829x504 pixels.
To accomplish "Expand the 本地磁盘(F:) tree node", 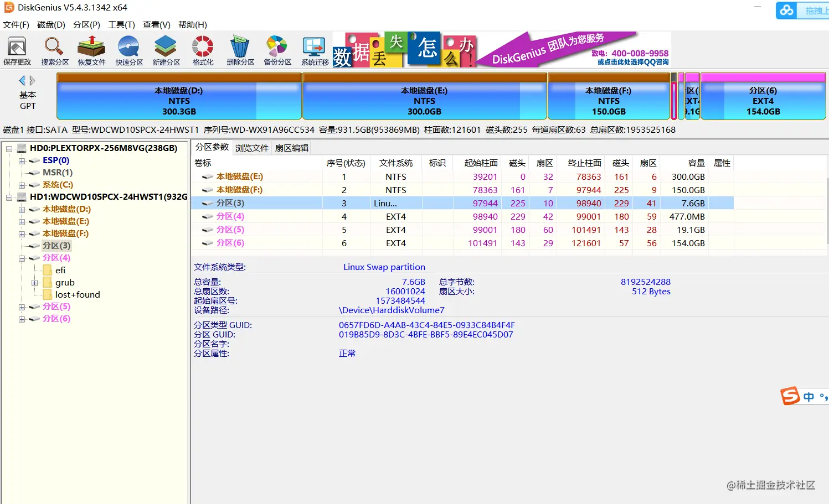I will (22, 233).
